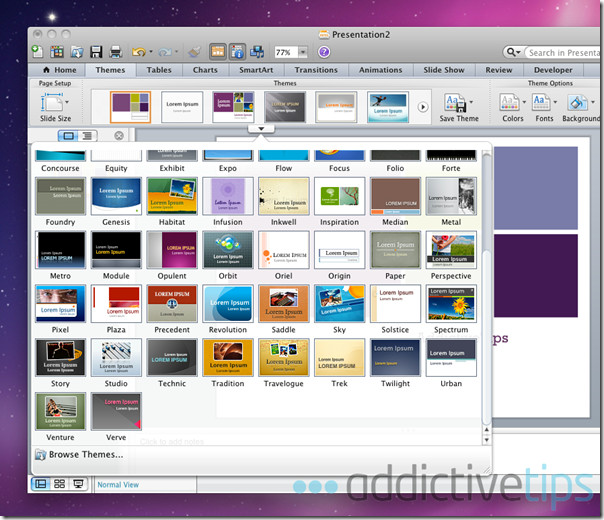Open undo history dropdown arrow
Viewport: 604px width, 520px height.
click(x=151, y=52)
